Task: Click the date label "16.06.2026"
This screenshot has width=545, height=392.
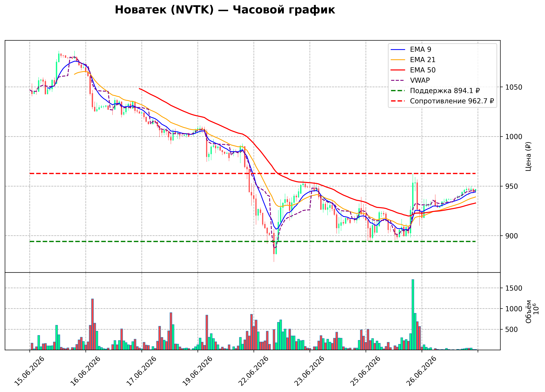Action: [x=86, y=371]
